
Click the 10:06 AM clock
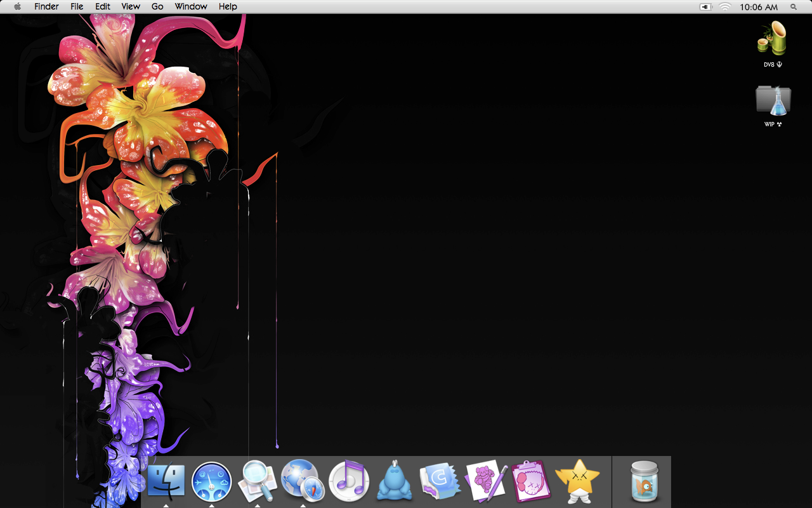pyautogui.click(x=759, y=7)
